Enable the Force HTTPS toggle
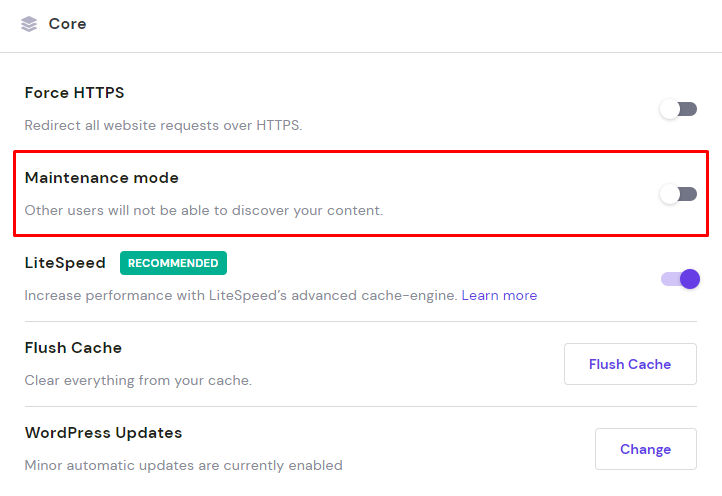This screenshot has width=722, height=496. click(678, 110)
